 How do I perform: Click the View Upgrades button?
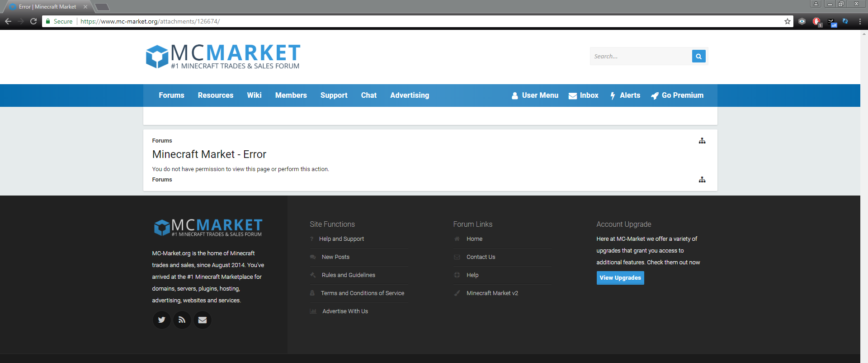coord(620,278)
